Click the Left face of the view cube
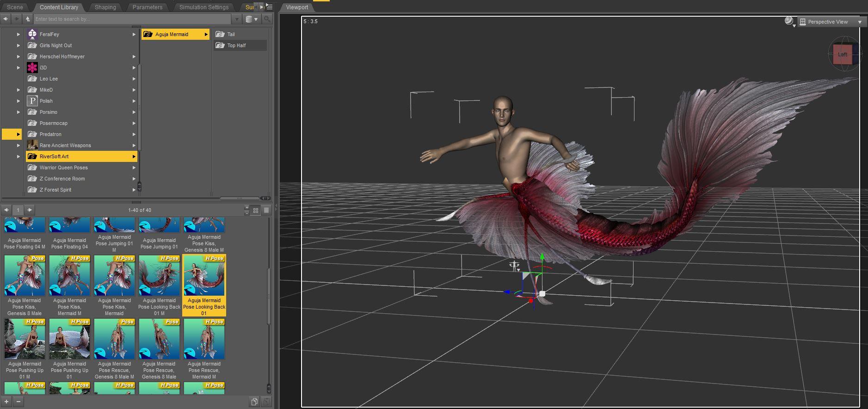Image resolution: width=868 pixels, height=409 pixels. tap(842, 55)
